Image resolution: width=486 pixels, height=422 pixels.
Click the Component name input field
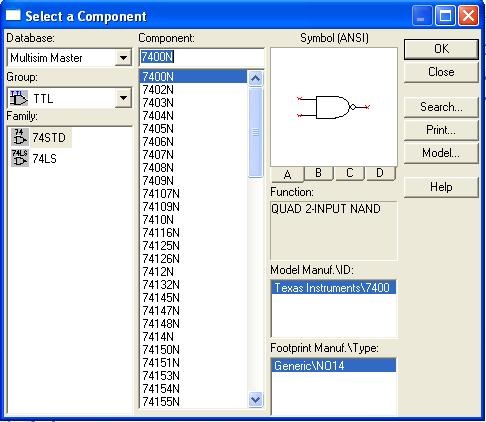tap(201, 57)
